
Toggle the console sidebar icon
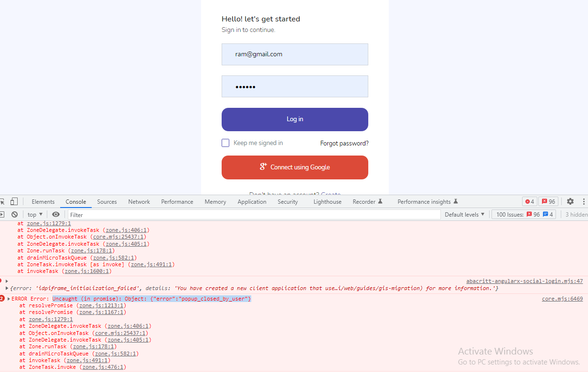pos(2,215)
